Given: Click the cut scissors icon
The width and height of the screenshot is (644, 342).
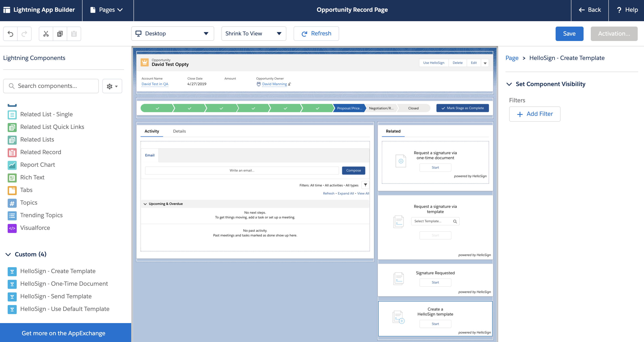Looking at the screenshot, I should 46,34.
